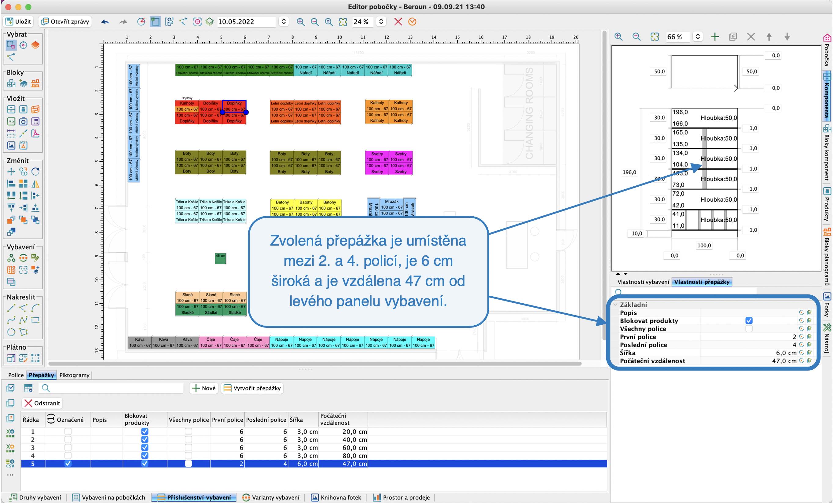The width and height of the screenshot is (833, 504).
Task: Choose the rectangle selection tool under Vybrat
Action: point(11,45)
